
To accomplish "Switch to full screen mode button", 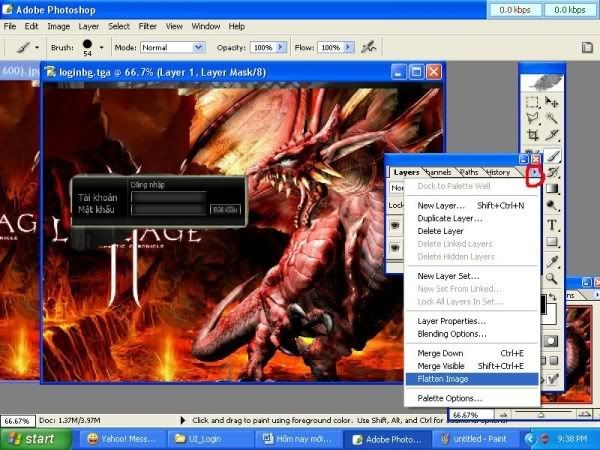I will click(x=554, y=360).
